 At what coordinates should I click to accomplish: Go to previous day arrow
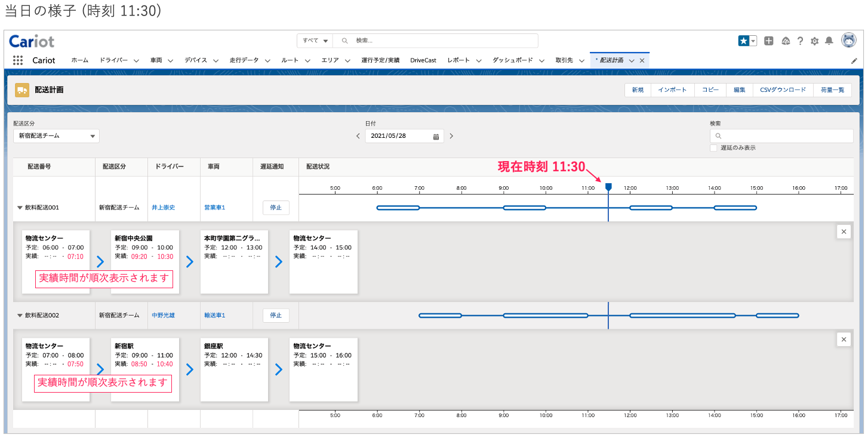358,136
